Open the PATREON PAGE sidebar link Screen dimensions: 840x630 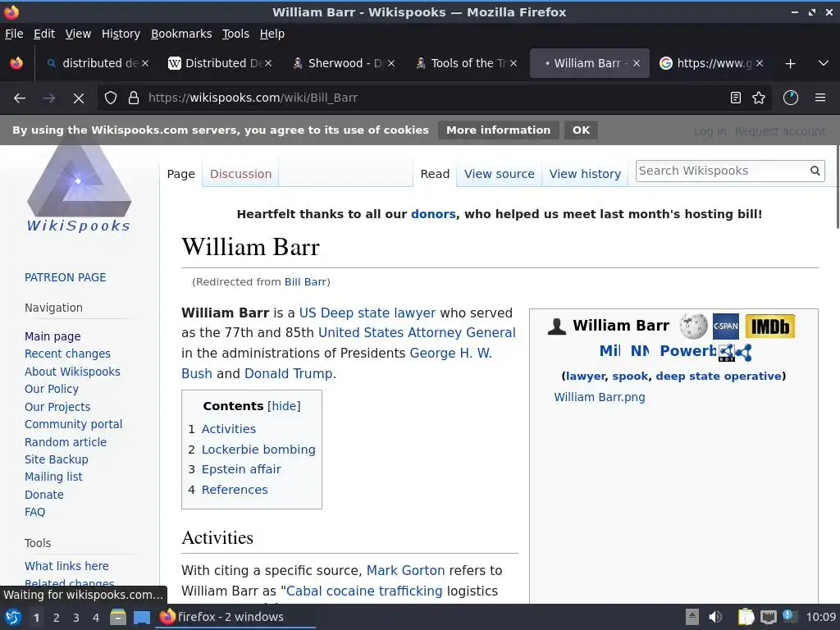tap(66, 277)
